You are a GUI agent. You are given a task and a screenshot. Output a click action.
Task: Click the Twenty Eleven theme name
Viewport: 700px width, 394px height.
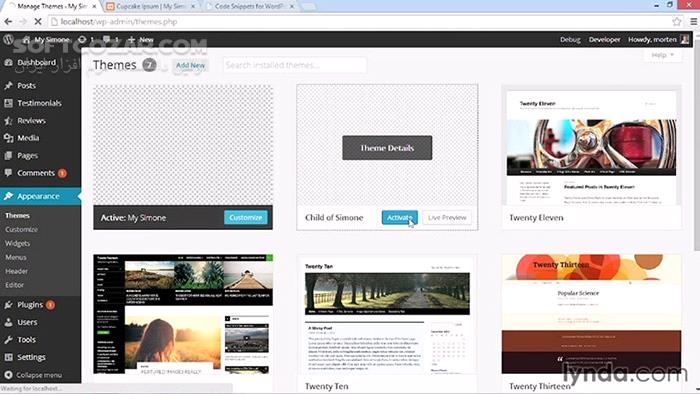point(536,218)
